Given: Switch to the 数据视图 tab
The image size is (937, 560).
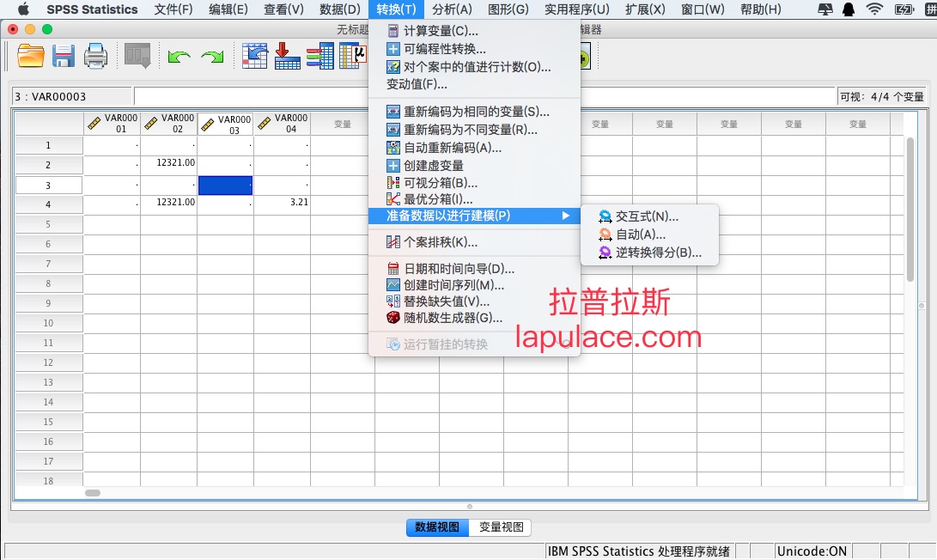Looking at the screenshot, I should coord(437,527).
